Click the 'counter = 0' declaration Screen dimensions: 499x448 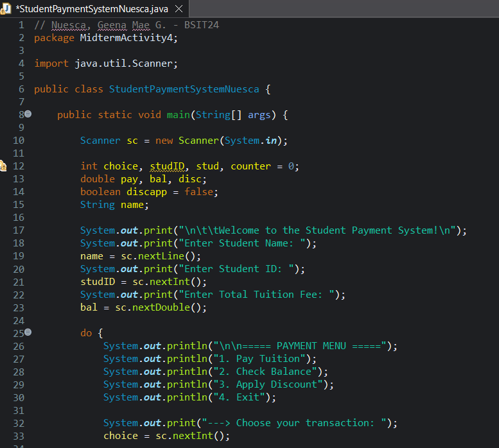262,166
